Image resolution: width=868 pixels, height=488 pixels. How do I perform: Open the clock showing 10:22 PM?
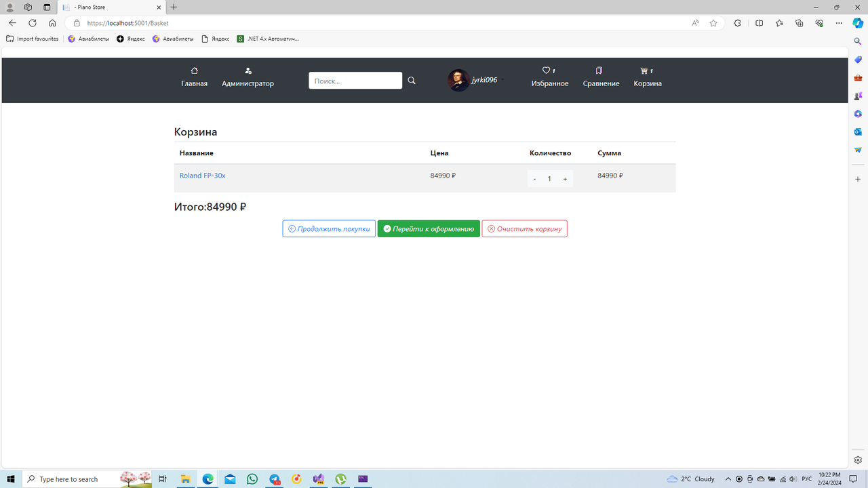click(829, 479)
